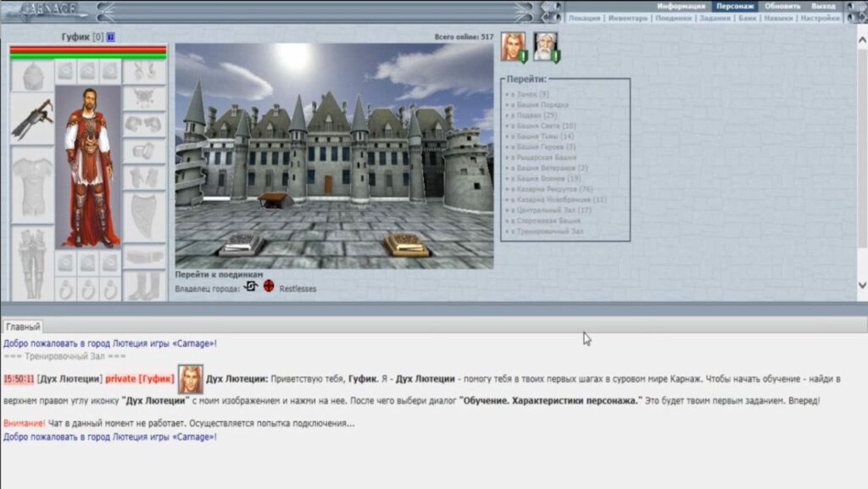This screenshot has width=868, height=489.
Task: Open the info icon next to Гуфик
Action: coord(111,37)
